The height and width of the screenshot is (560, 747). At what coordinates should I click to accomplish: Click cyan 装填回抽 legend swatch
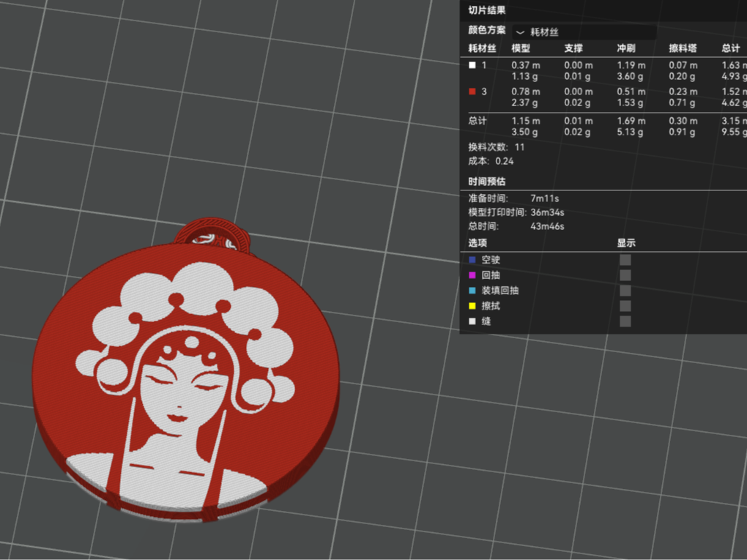click(x=472, y=291)
